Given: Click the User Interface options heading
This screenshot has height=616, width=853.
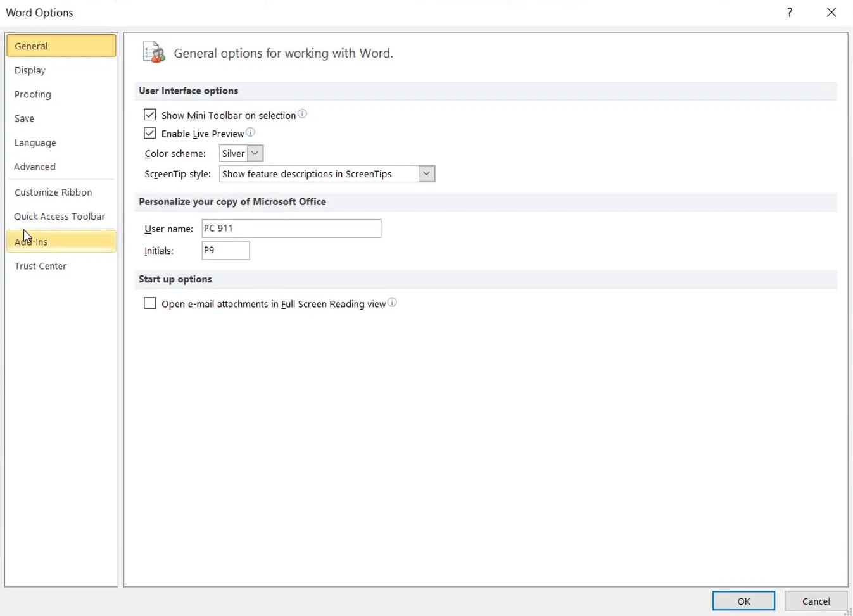Looking at the screenshot, I should tap(189, 91).
